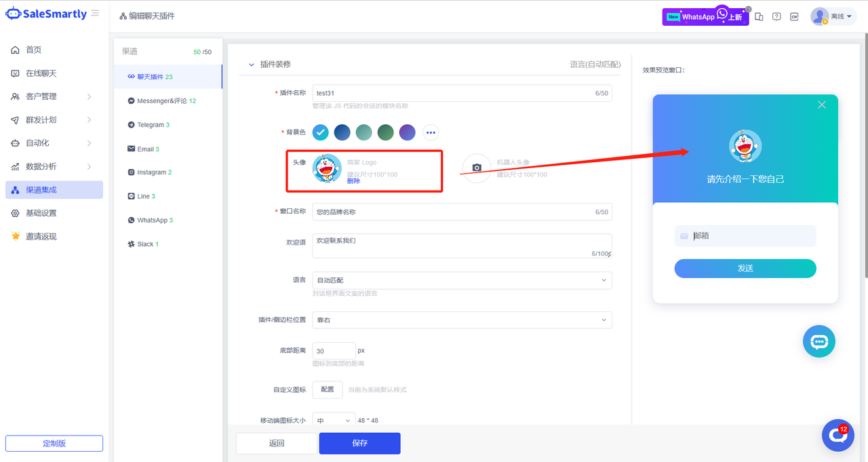Close the preview chat window
Image resolution: width=868 pixels, height=462 pixels.
(821, 104)
